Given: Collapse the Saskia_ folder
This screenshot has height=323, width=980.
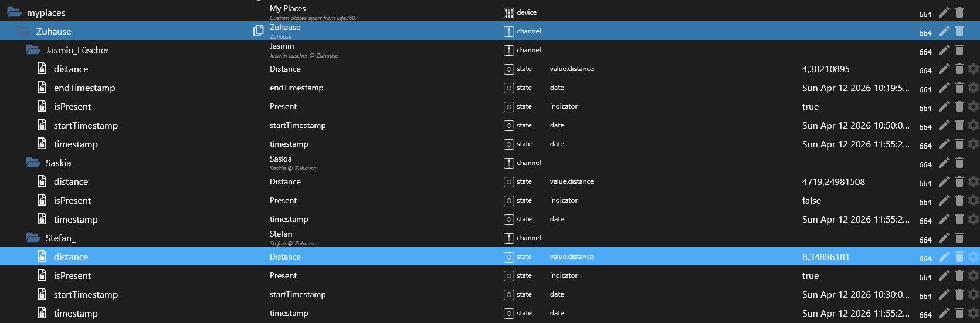Looking at the screenshot, I should [x=33, y=163].
